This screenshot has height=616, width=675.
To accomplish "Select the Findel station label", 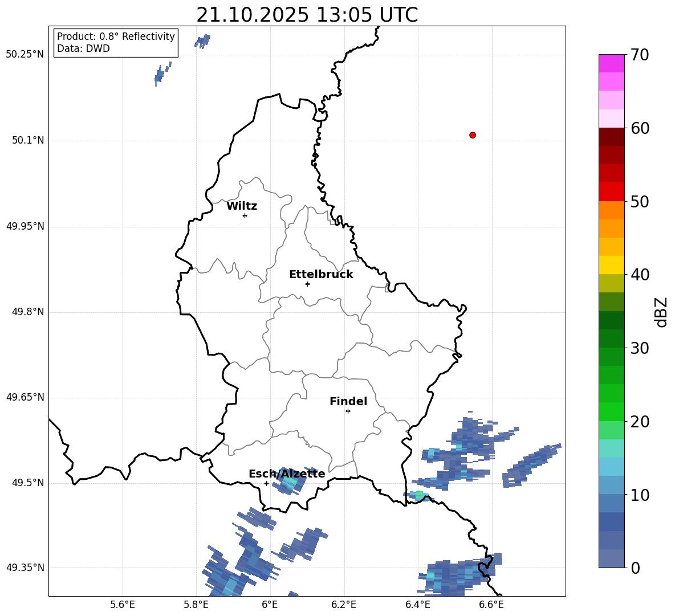I will pyautogui.click(x=348, y=401).
